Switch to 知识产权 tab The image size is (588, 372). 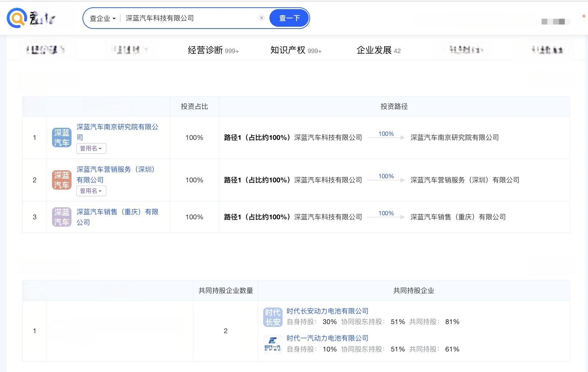[296, 50]
